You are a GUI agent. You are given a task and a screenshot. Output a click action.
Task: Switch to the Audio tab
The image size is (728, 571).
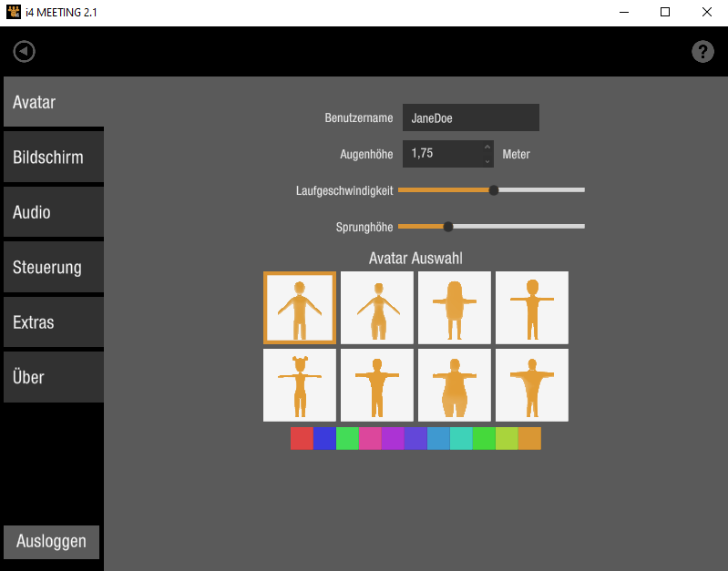[x=53, y=212]
